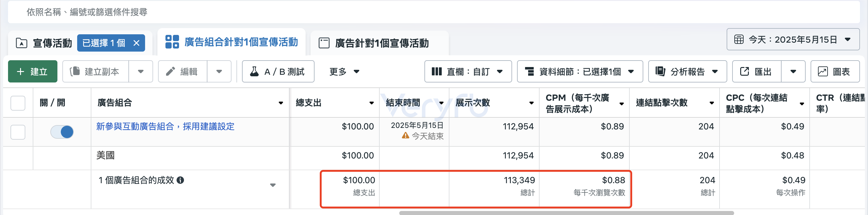Start an A/B 測試 with flask icon
The image size is (868, 215).
tap(278, 71)
